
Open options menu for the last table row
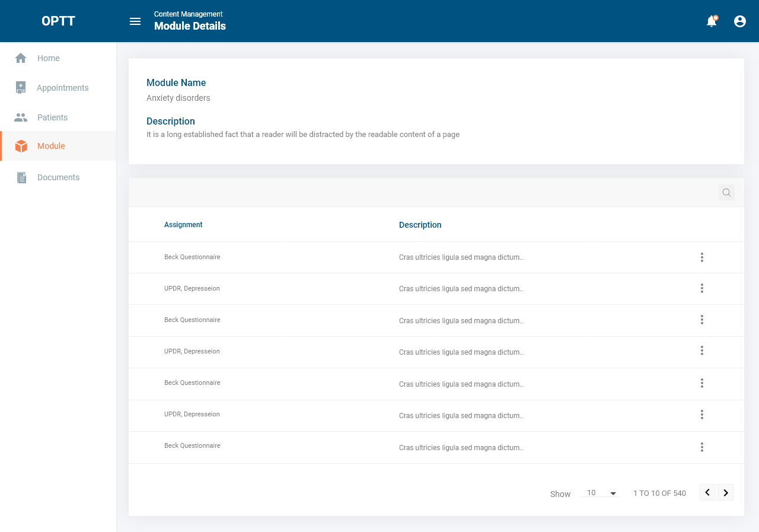point(701,447)
